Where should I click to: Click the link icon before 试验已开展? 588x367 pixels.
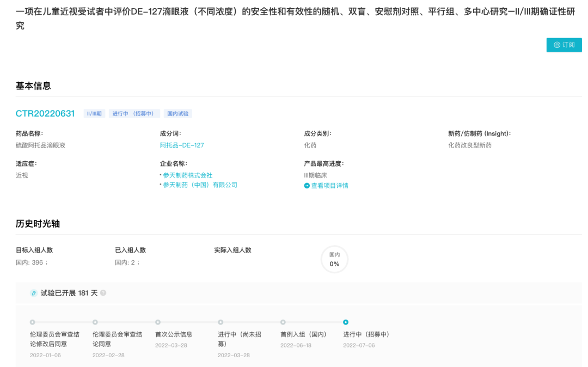(34, 293)
